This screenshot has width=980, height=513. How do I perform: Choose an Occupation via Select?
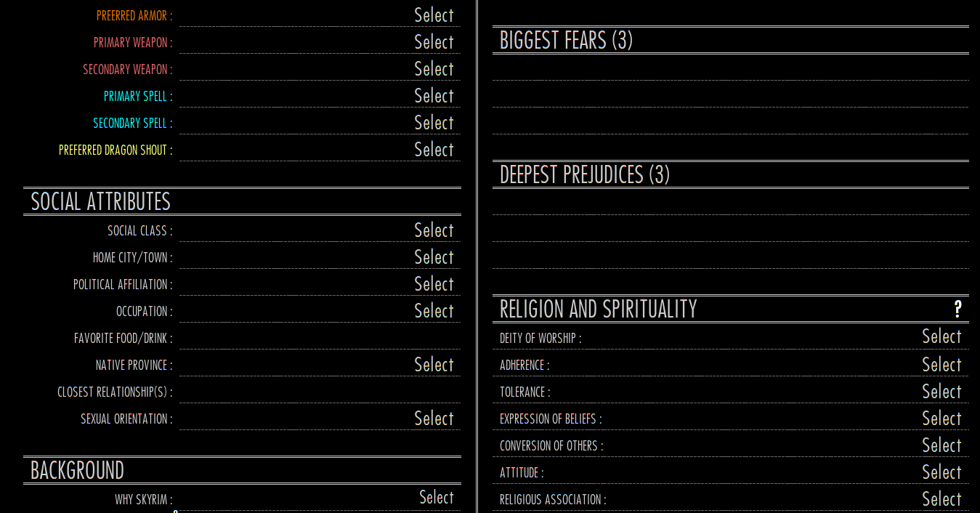click(434, 311)
